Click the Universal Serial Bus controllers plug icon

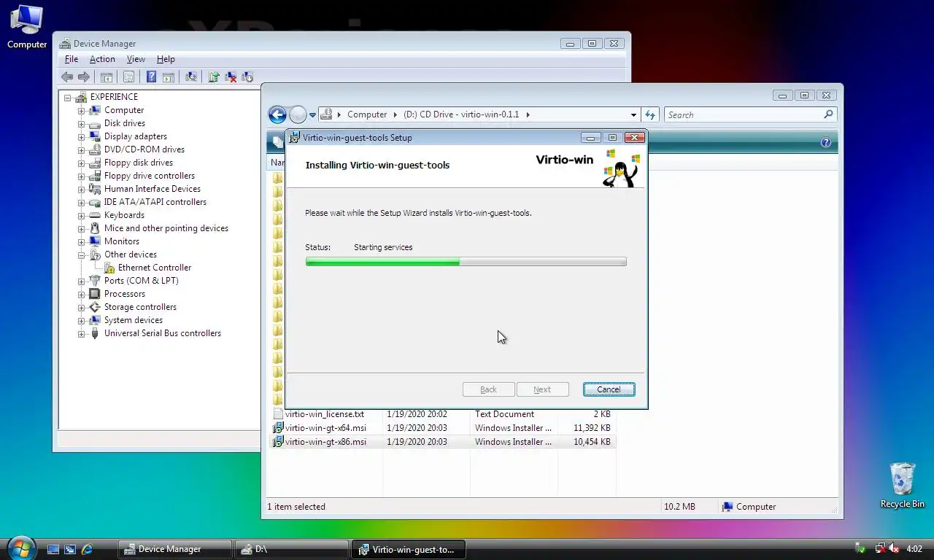coord(94,333)
